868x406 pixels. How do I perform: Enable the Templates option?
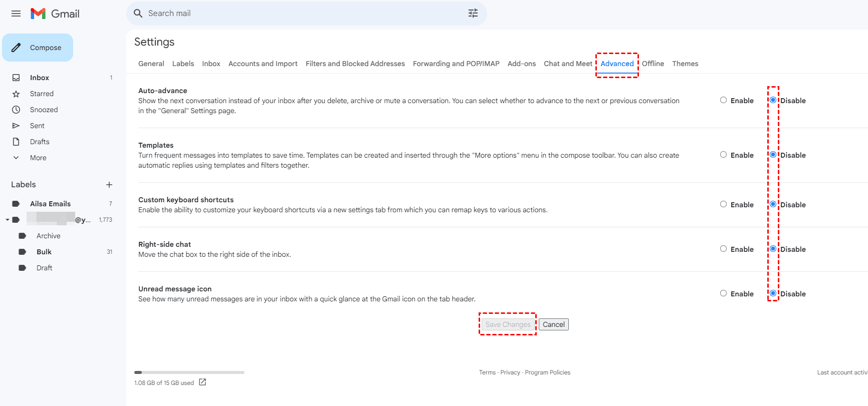723,155
